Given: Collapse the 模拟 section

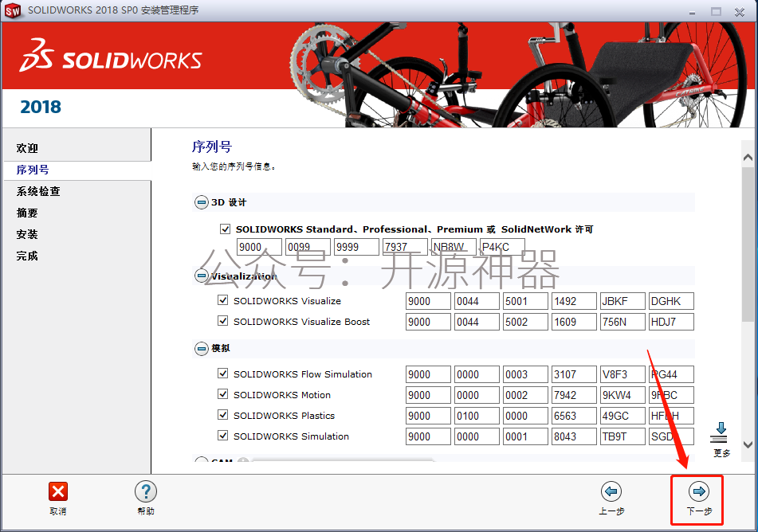Looking at the screenshot, I should coord(201,348).
